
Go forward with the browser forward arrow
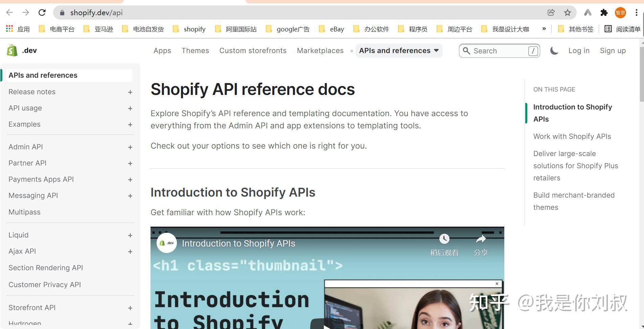point(26,12)
